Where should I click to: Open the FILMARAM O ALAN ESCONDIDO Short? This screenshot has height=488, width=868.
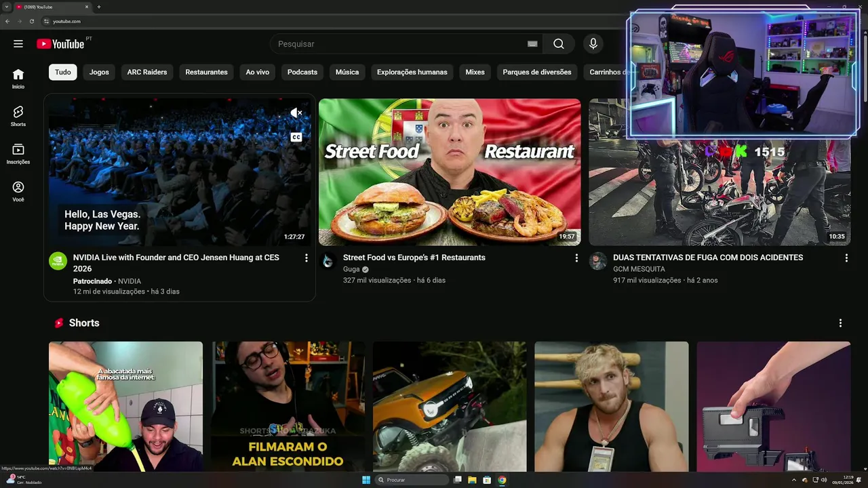pos(288,407)
